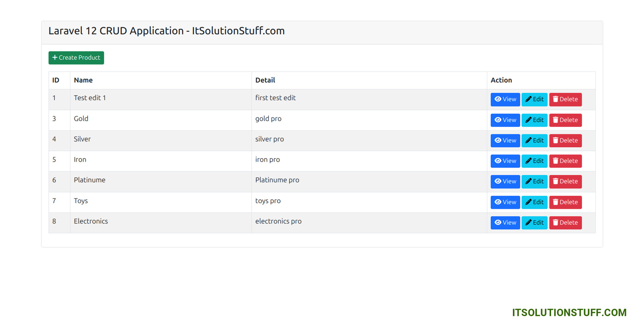The image size is (644, 323).
Task: Click the plus icon on Create Product
Action: point(55,58)
